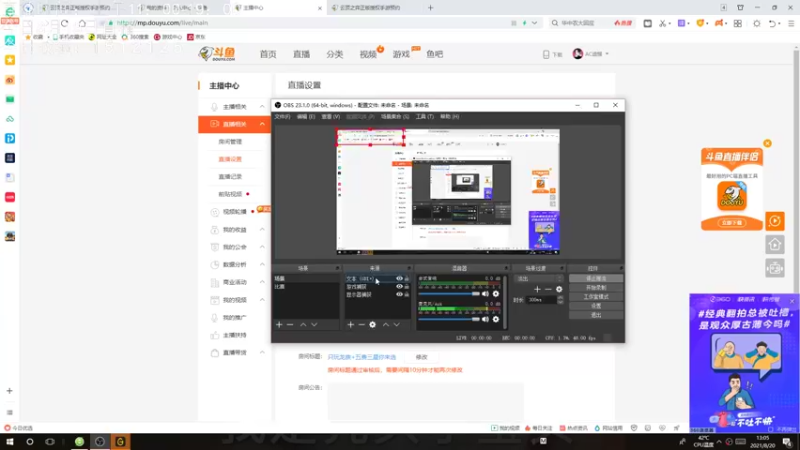
Task: Add a new scene with the plus icon
Action: (279, 324)
